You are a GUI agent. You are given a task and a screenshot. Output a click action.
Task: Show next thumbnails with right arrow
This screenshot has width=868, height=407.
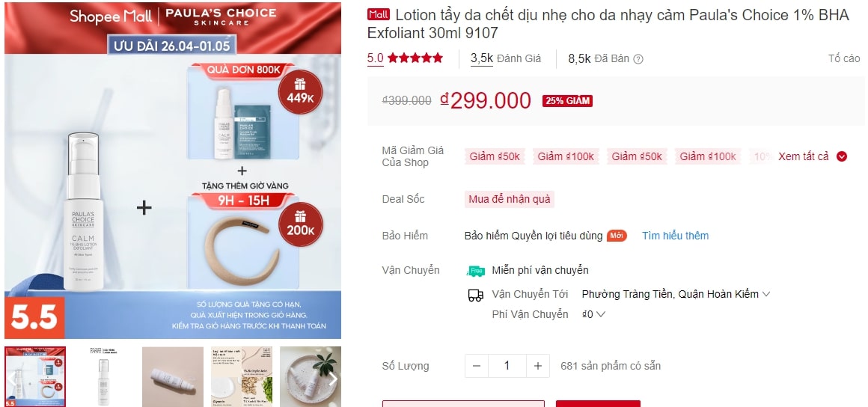click(333, 379)
